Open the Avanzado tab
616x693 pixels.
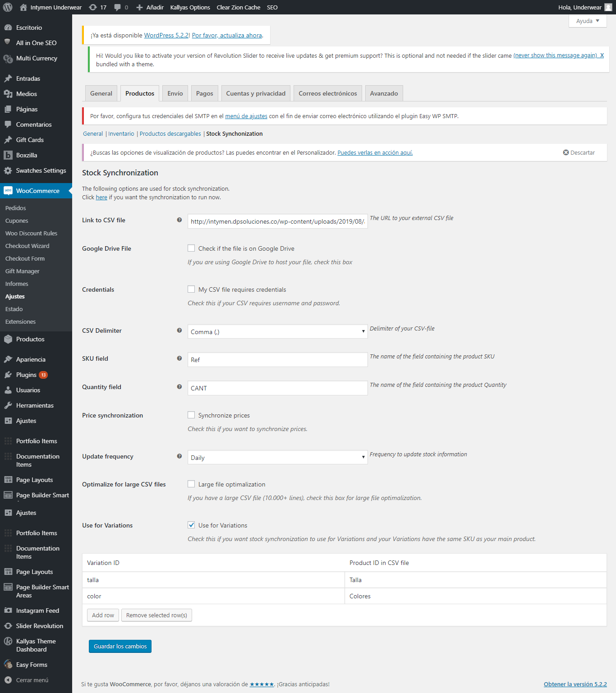pyautogui.click(x=384, y=93)
